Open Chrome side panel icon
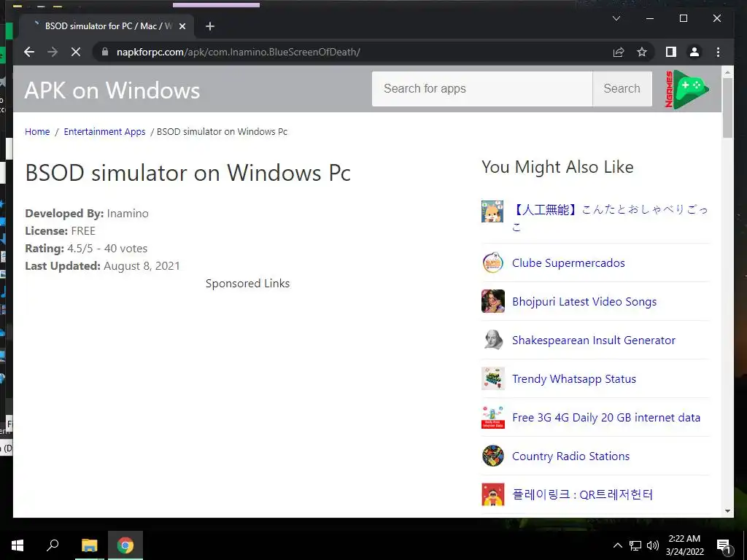Image resolution: width=747 pixels, height=560 pixels. (x=671, y=52)
